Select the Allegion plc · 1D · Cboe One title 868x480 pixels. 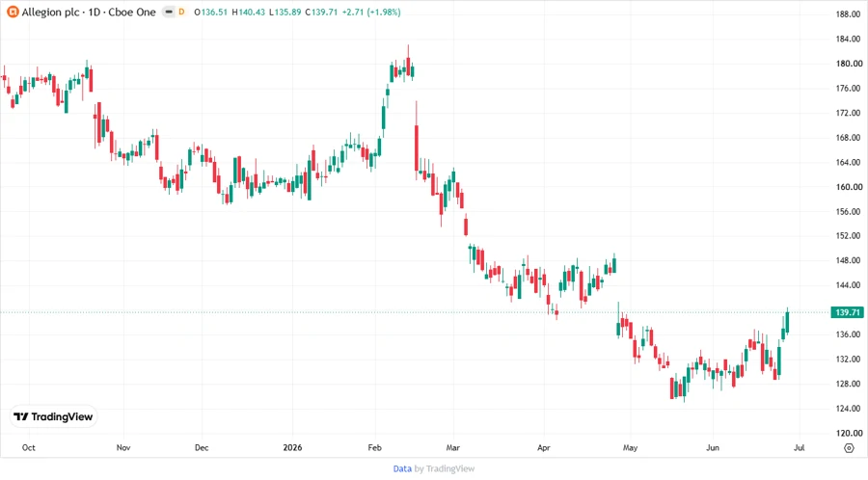pyautogui.click(x=89, y=13)
